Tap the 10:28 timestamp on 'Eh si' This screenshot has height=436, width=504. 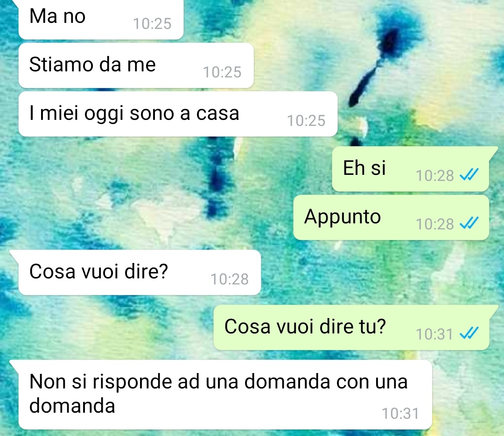pos(435,176)
